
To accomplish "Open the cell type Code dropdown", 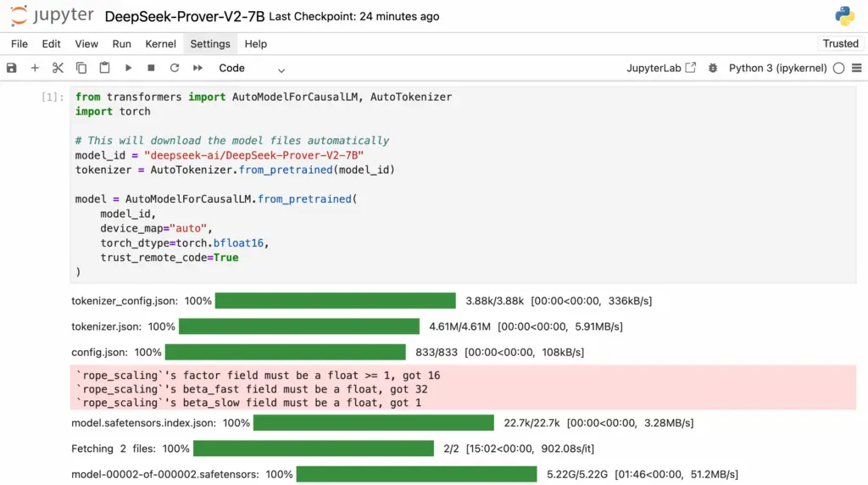I will pyautogui.click(x=252, y=68).
